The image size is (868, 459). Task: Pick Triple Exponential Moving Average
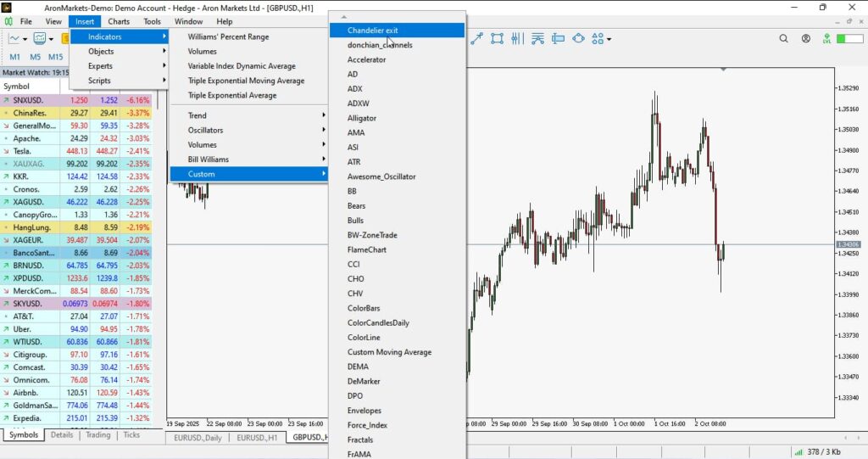(246, 81)
